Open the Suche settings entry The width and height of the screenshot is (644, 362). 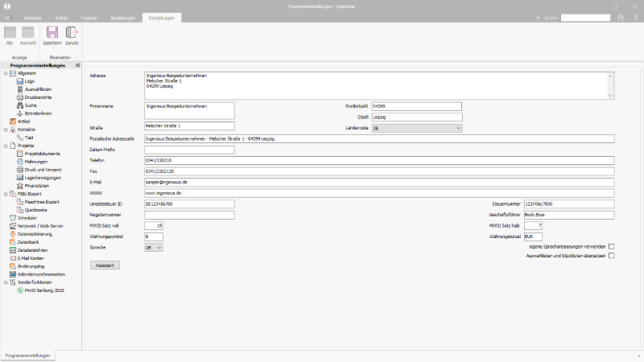point(31,105)
